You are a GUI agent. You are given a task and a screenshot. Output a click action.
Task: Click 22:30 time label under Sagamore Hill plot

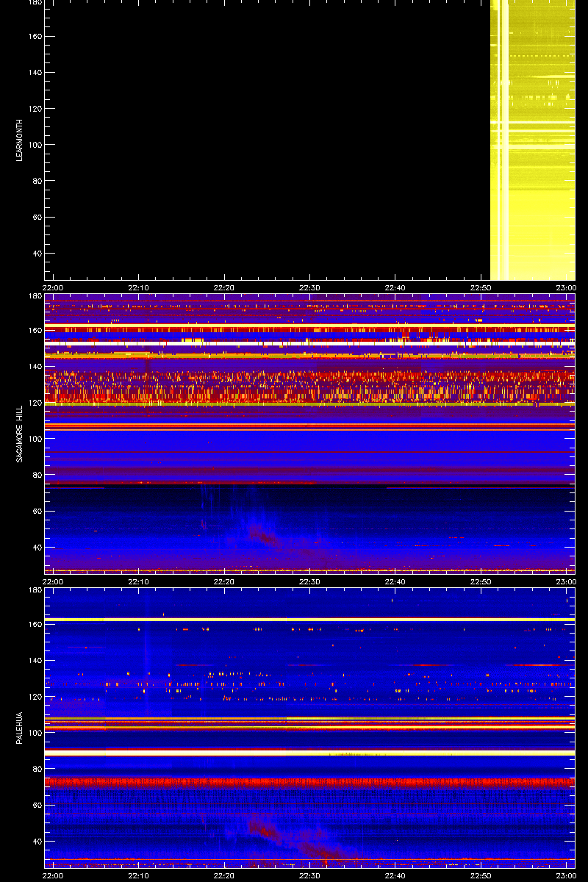310,581
